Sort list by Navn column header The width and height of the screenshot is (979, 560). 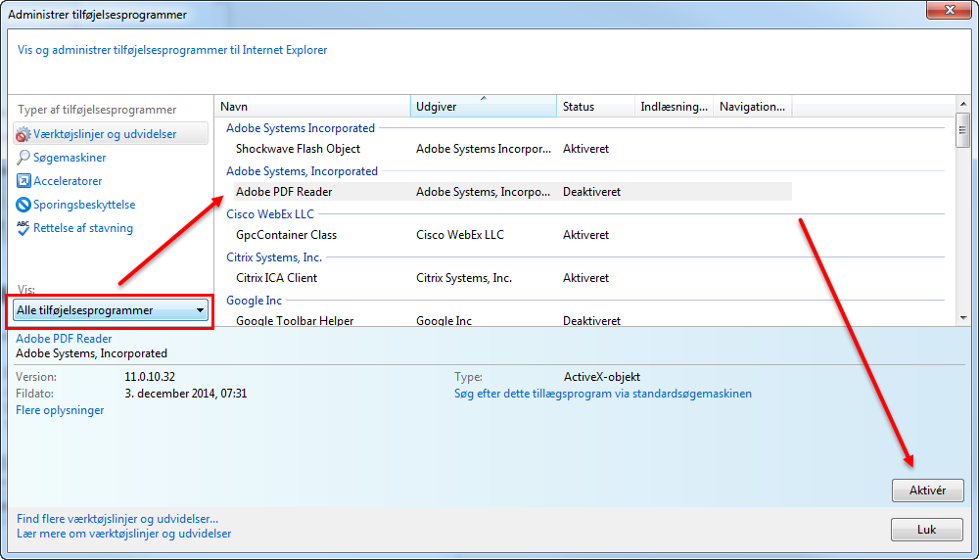[x=312, y=107]
